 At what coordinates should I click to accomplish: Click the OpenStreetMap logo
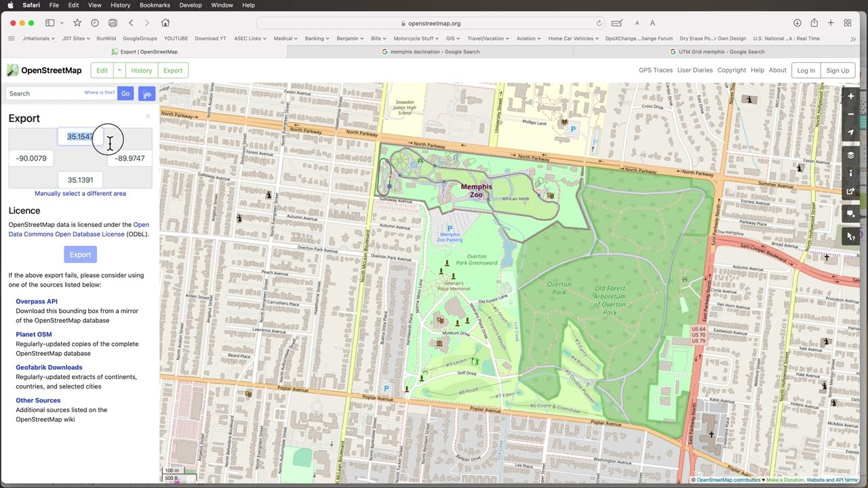pyautogui.click(x=44, y=70)
